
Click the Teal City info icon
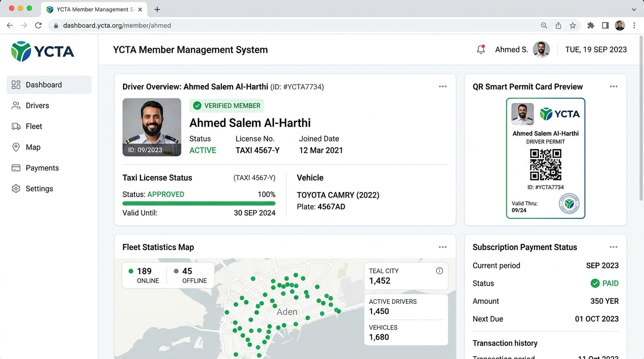[x=439, y=271]
